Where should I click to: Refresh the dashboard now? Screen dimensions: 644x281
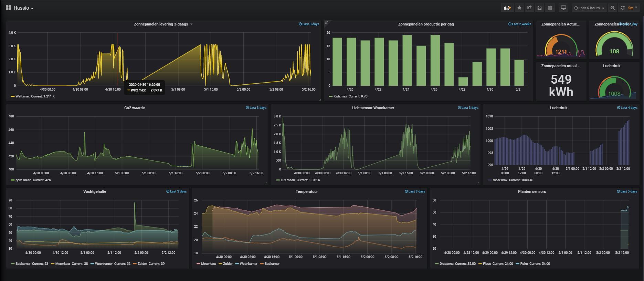tap(623, 8)
